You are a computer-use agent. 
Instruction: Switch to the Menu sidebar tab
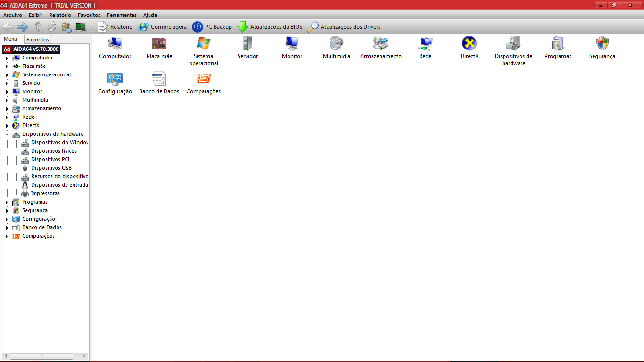(10, 39)
